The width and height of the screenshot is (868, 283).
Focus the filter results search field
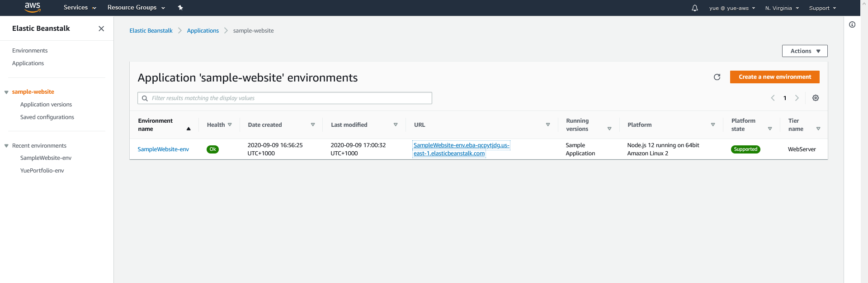(x=285, y=98)
